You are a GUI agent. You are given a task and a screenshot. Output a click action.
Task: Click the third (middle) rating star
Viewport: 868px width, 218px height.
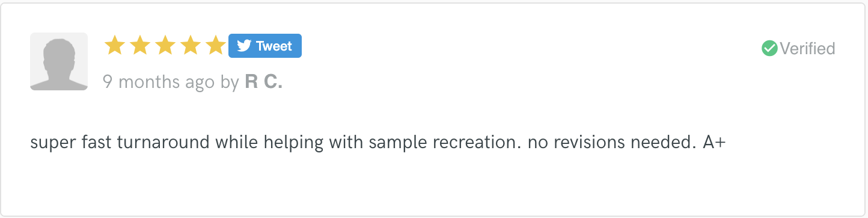coord(165,45)
